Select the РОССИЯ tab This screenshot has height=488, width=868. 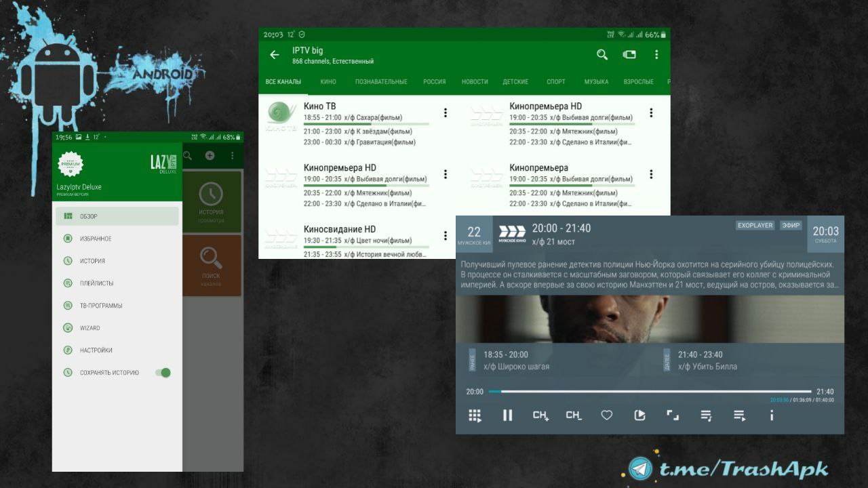tap(435, 82)
